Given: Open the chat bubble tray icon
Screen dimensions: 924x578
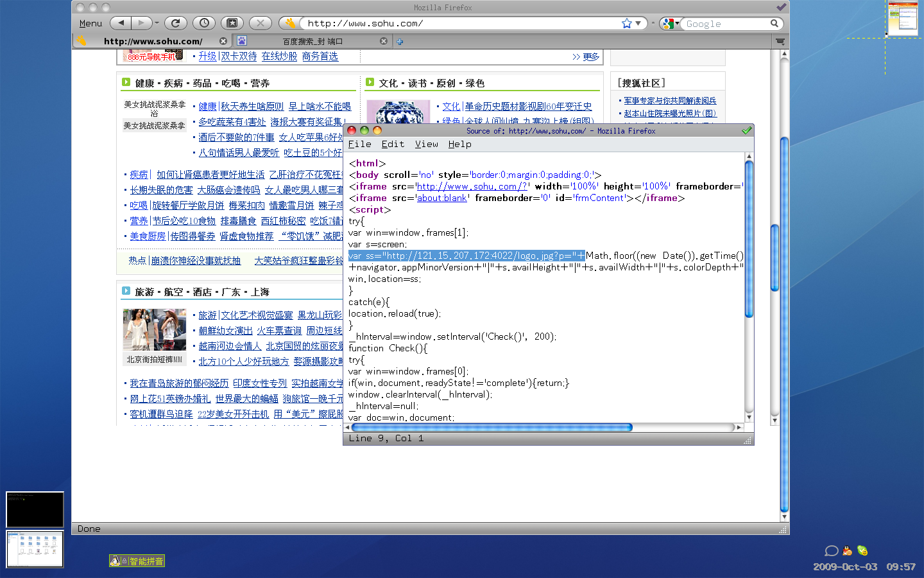Looking at the screenshot, I should pyautogui.click(x=832, y=551).
